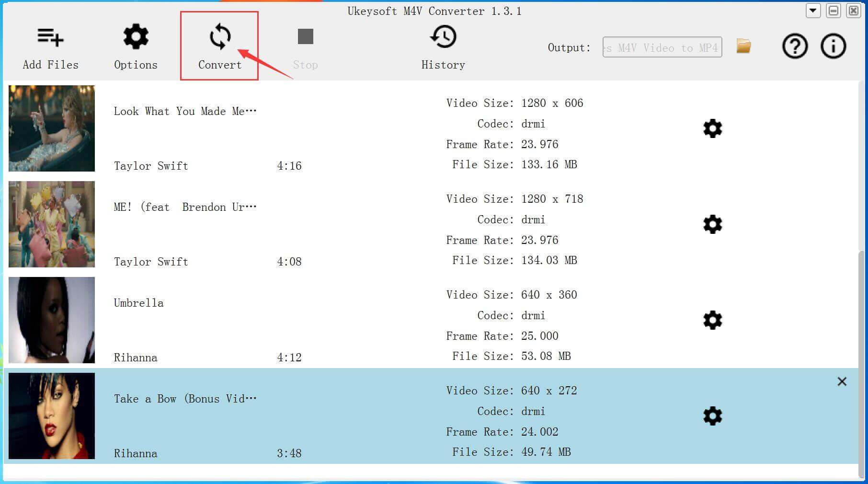Open the History clock icon
This screenshot has width=868, height=484.
(443, 37)
